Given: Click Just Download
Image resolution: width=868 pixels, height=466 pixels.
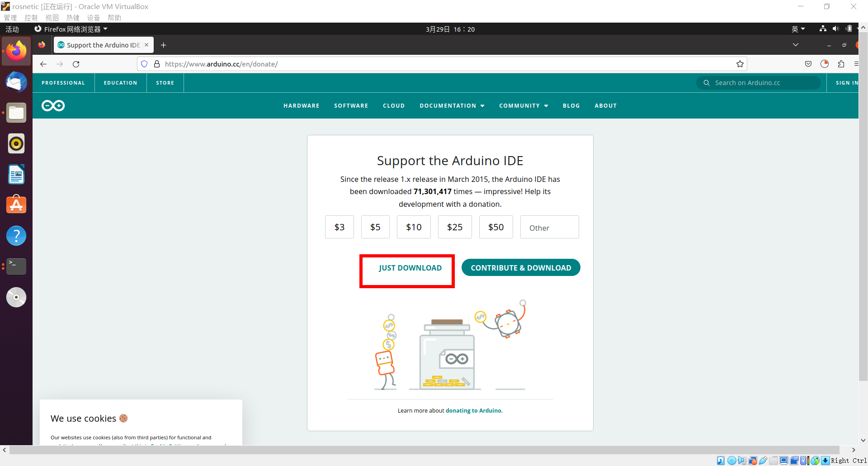Looking at the screenshot, I should tap(410, 268).
